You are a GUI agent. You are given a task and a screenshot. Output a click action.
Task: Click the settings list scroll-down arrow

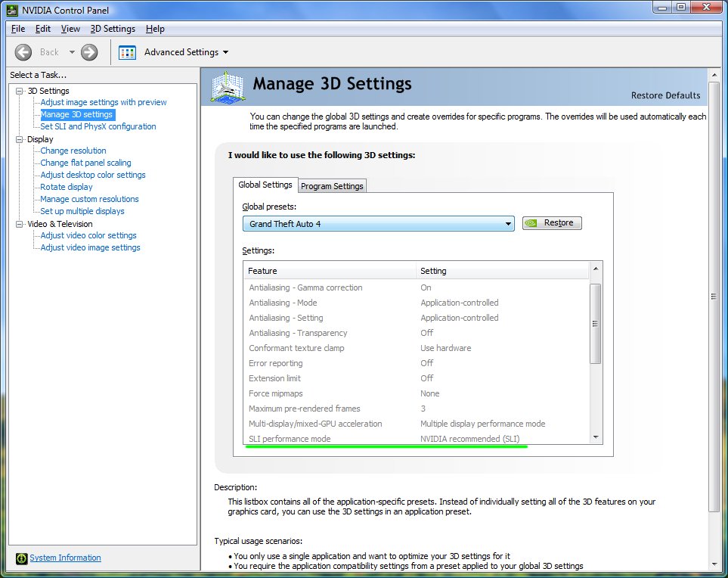click(596, 437)
